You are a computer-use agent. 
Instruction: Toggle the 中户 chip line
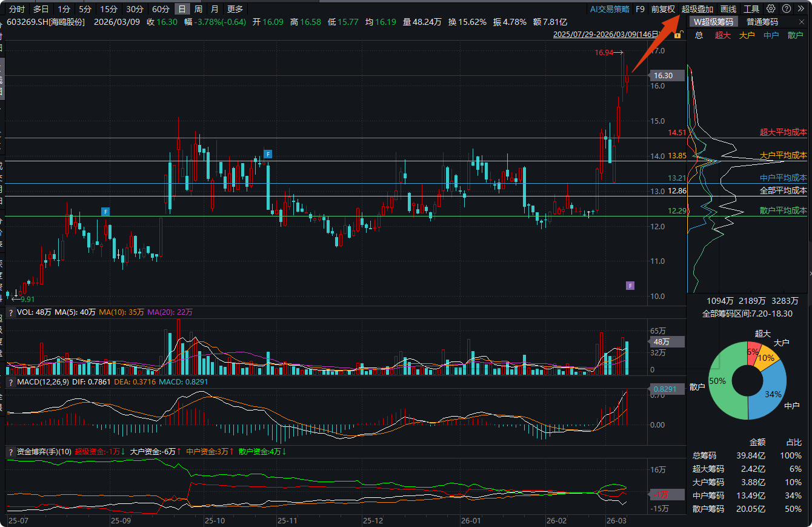point(771,35)
